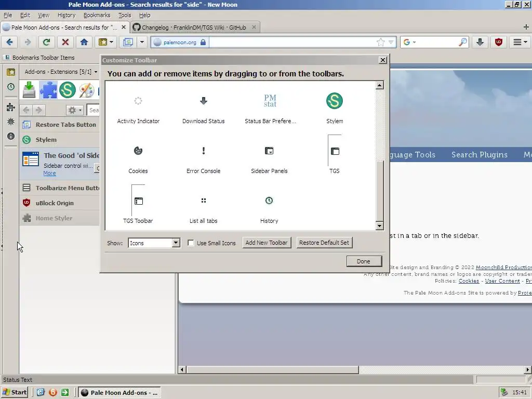Open the Search Plugins page link
Image resolution: width=532 pixels, height=399 pixels.
coord(480,155)
